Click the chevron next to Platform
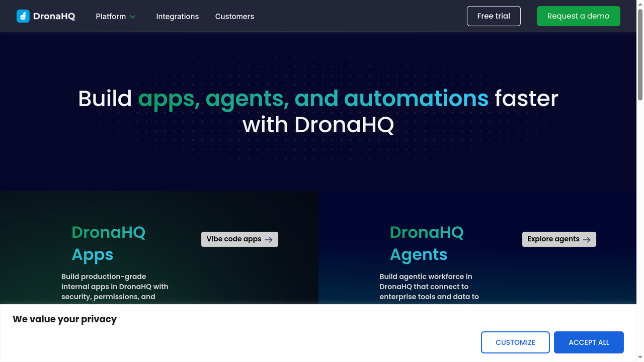Viewport: 644px width, 362px height. [132, 16]
